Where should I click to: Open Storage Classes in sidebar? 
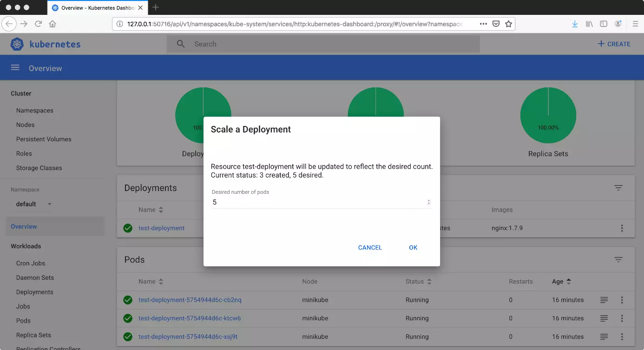click(39, 168)
